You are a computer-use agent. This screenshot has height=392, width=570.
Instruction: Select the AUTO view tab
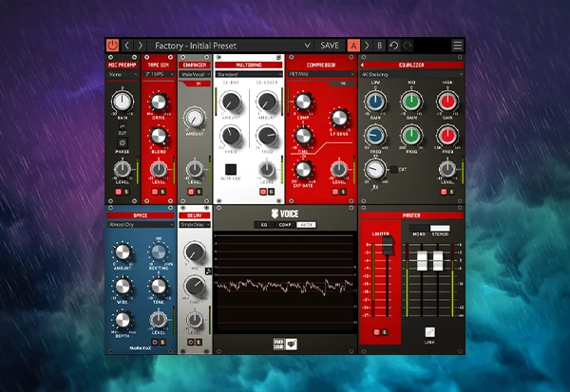[306, 225]
